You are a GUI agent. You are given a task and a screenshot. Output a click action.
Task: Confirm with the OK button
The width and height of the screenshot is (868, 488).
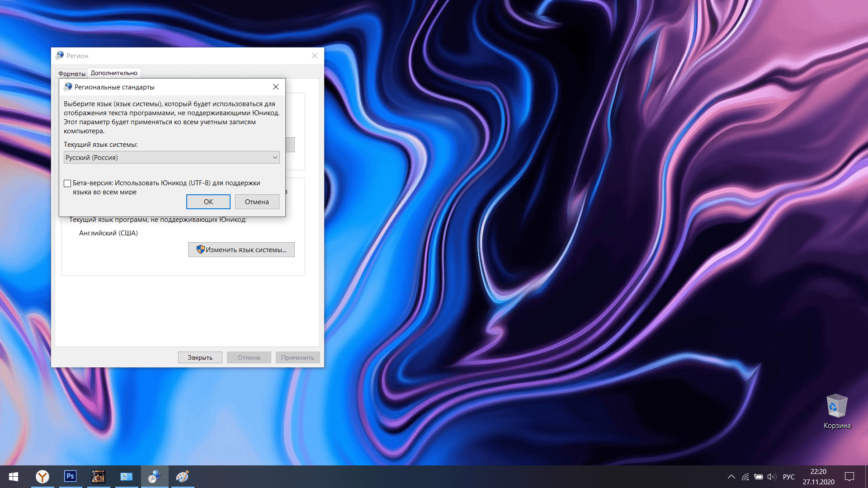click(208, 202)
